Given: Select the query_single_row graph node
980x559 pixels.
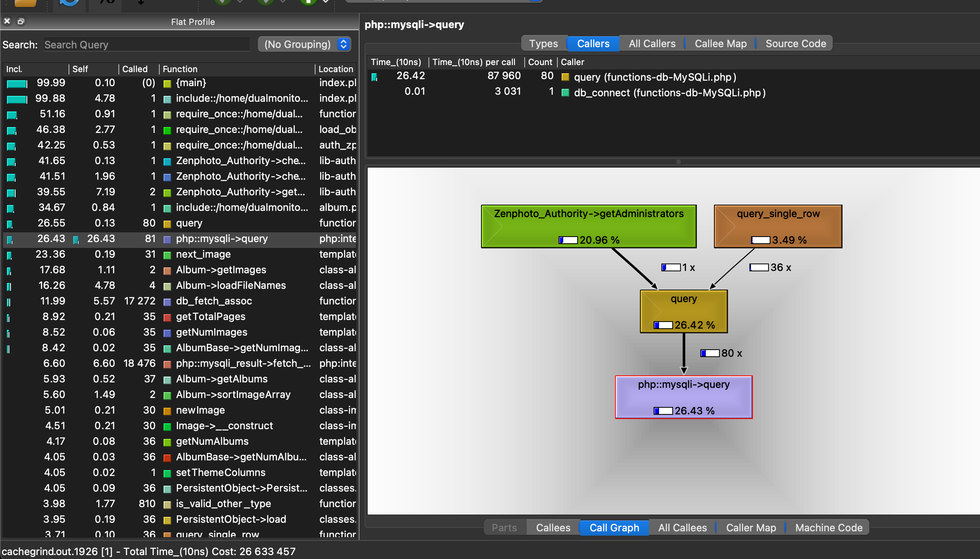Looking at the screenshot, I should [778, 226].
